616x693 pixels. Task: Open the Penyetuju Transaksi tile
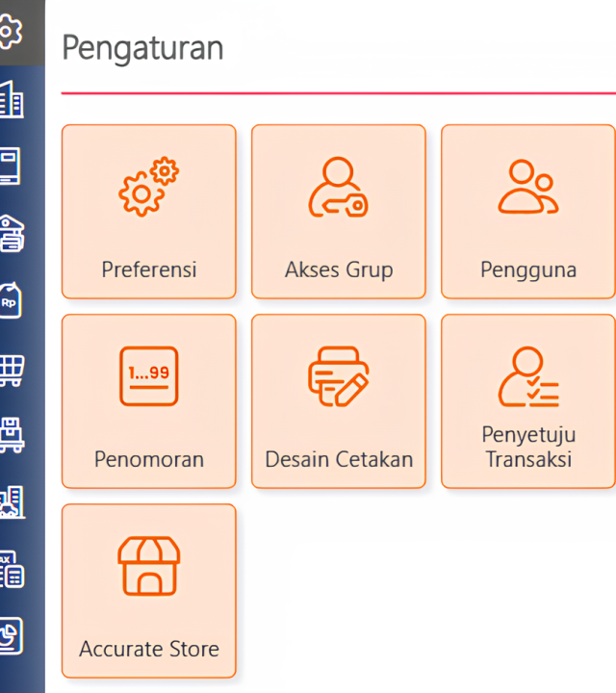pos(528,400)
